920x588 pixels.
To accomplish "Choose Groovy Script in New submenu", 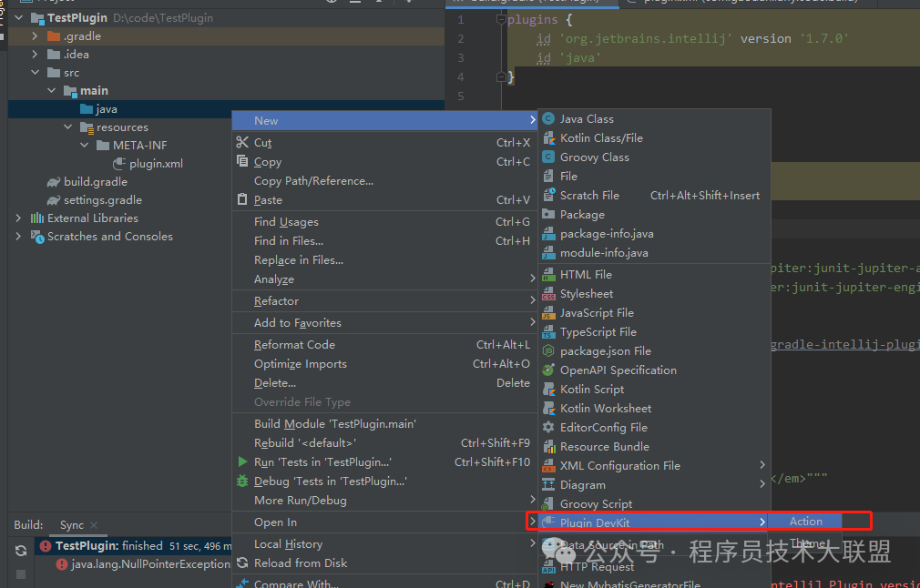I will tap(654, 504).
